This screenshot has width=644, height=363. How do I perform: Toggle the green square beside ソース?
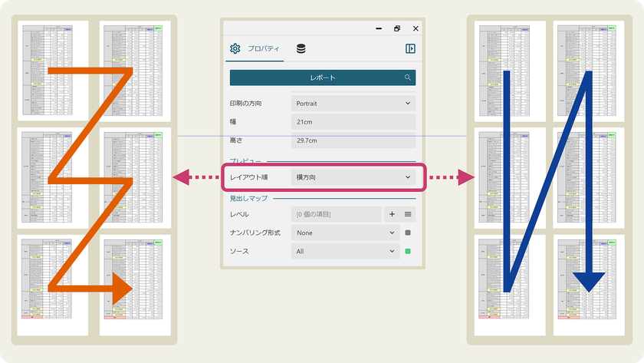point(408,251)
